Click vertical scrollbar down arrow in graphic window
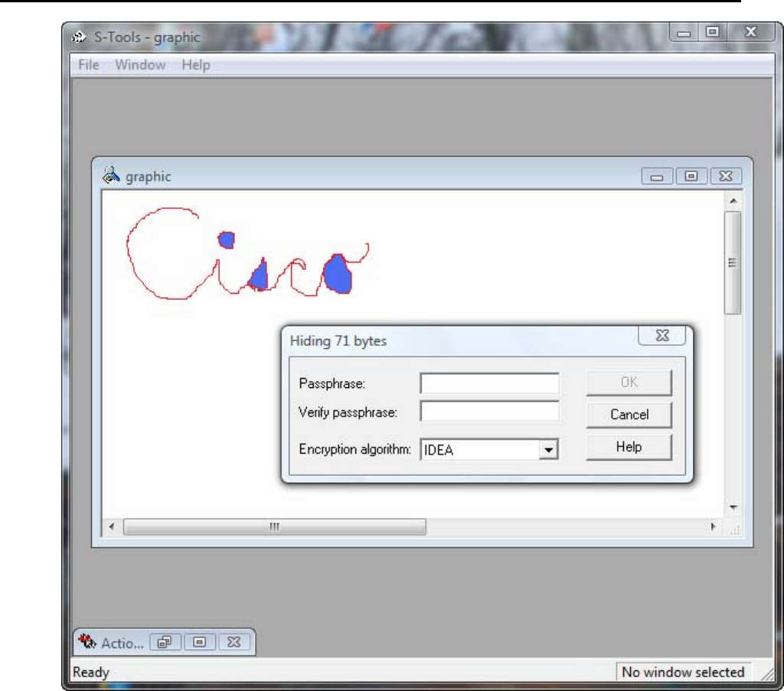Viewport: 784px width, 691px height. [733, 507]
